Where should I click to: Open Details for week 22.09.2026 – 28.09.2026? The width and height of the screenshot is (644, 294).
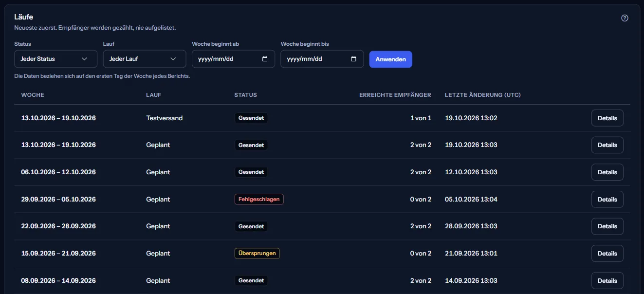(x=607, y=226)
